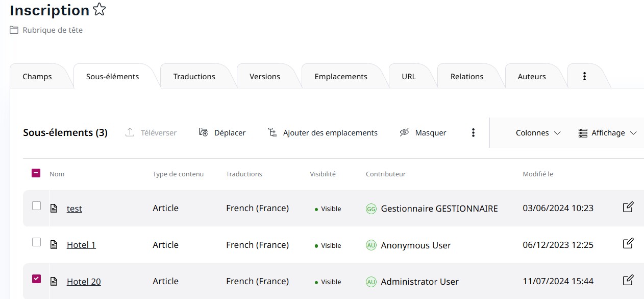644x299 pixels.
Task: Open the more tabs three-dot menu
Action: (x=584, y=76)
